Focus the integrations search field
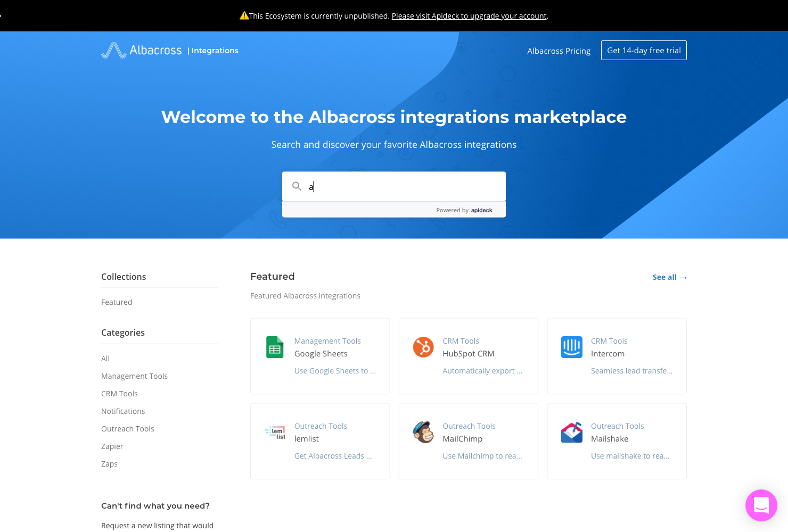The image size is (788, 532). [x=394, y=186]
